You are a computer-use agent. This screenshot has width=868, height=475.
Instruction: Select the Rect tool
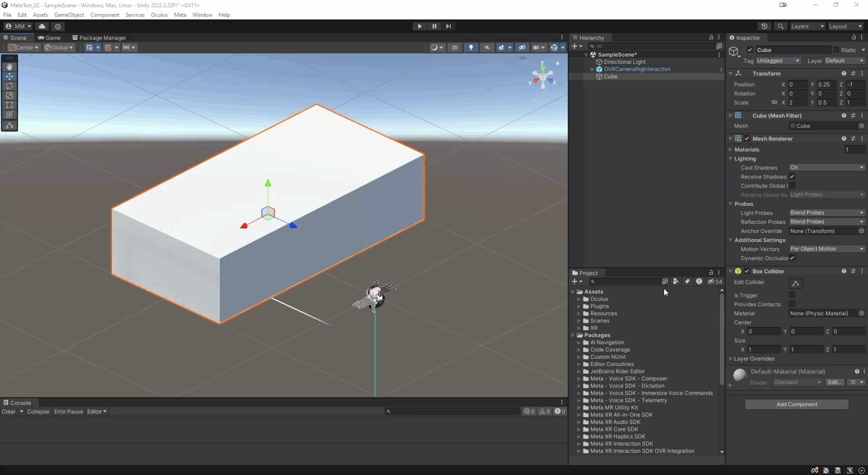[10, 105]
